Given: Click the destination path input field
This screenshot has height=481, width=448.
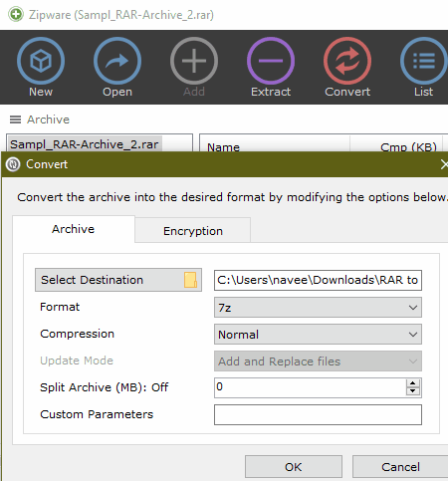Looking at the screenshot, I should (318, 280).
